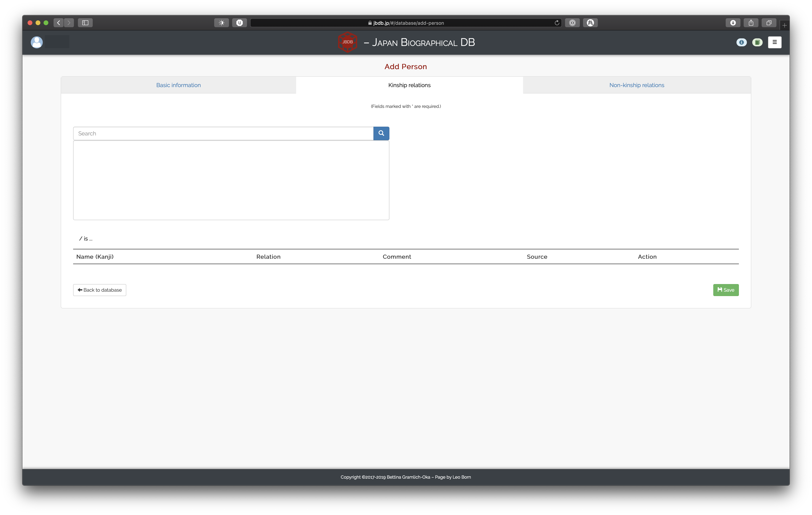Show all tabs overview button

coord(769,23)
